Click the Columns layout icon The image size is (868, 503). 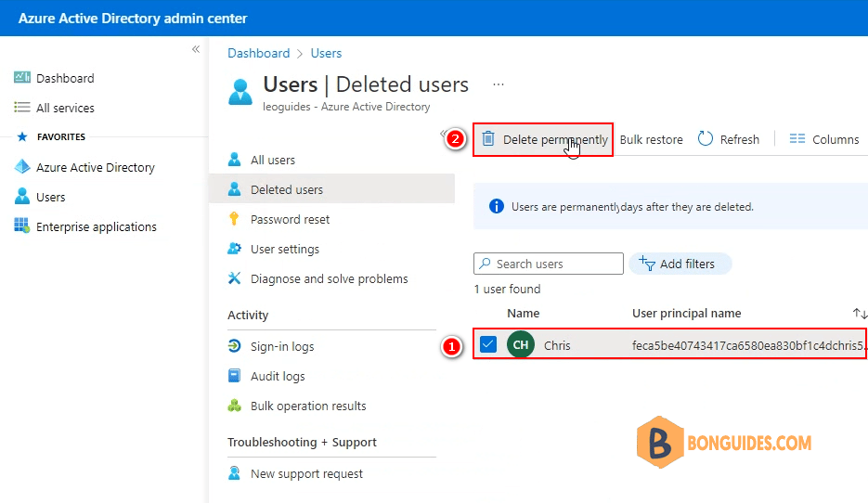coord(797,139)
